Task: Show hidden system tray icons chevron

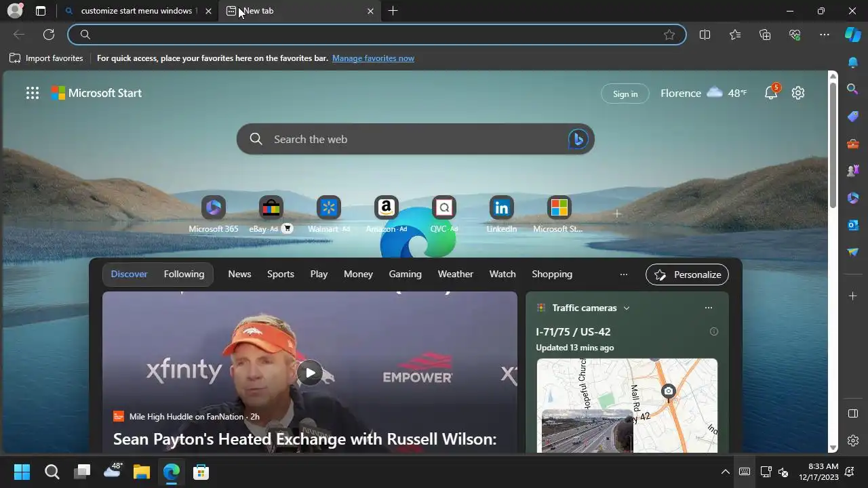Action: click(725, 472)
